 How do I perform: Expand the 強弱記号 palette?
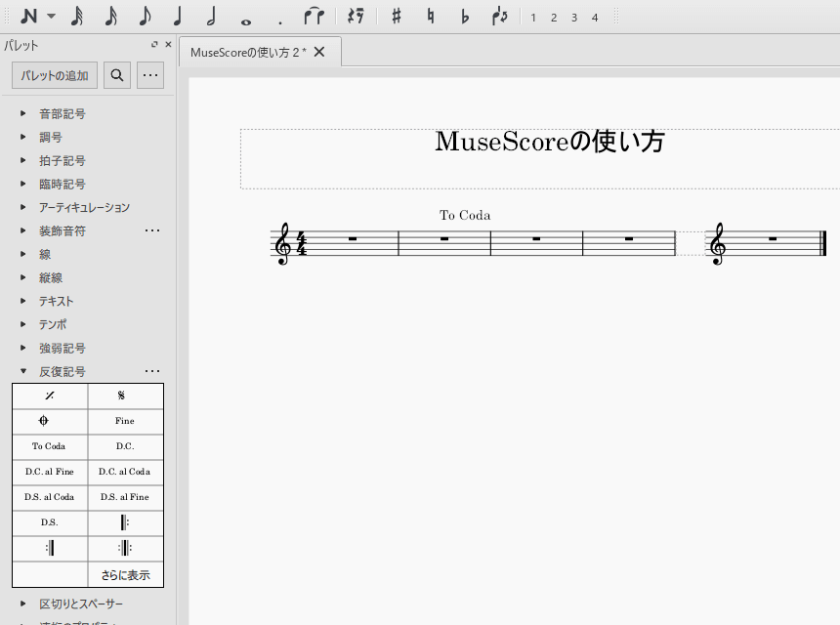click(x=23, y=348)
